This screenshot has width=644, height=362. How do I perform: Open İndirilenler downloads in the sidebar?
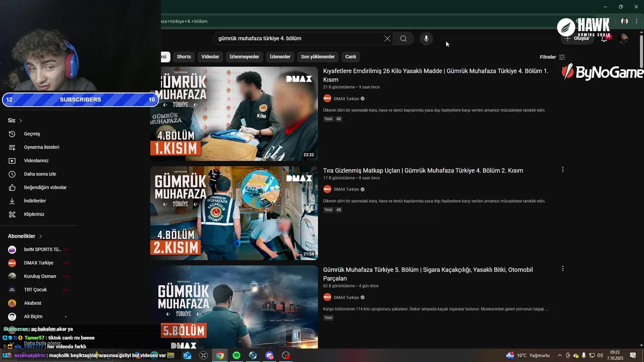point(35,201)
